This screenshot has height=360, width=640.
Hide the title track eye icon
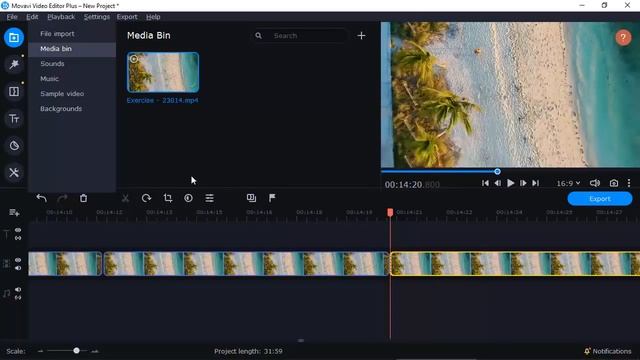click(x=18, y=230)
